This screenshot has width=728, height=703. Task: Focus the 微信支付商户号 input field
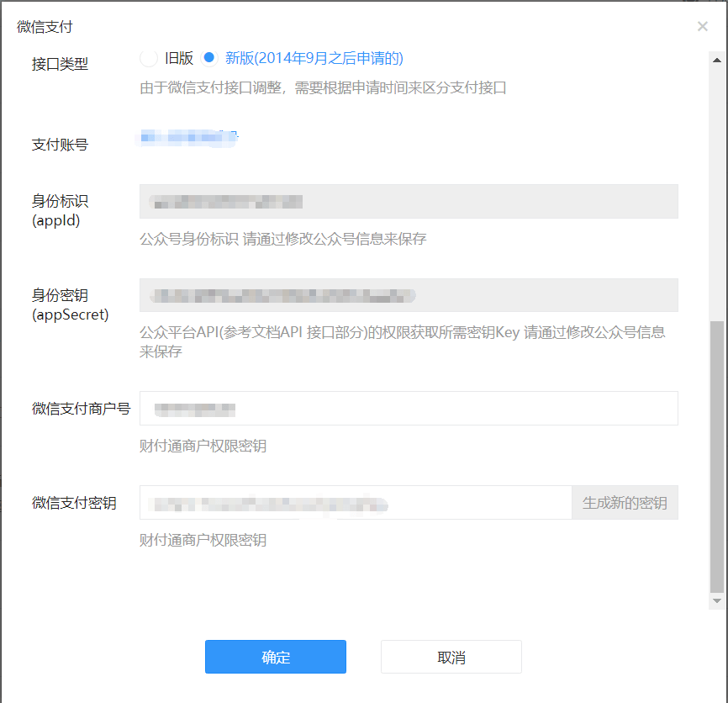pyautogui.click(x=409, y=408)
